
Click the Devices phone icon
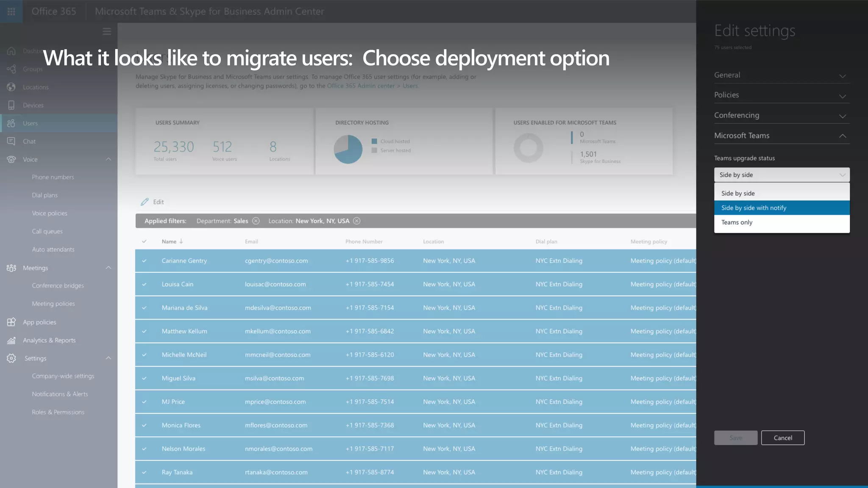11,105
